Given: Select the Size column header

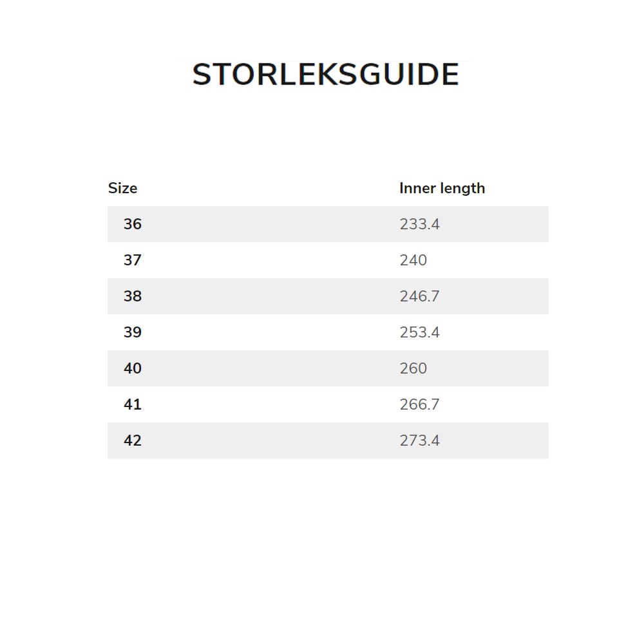Looking at the screenshot, I should (122, 188).
